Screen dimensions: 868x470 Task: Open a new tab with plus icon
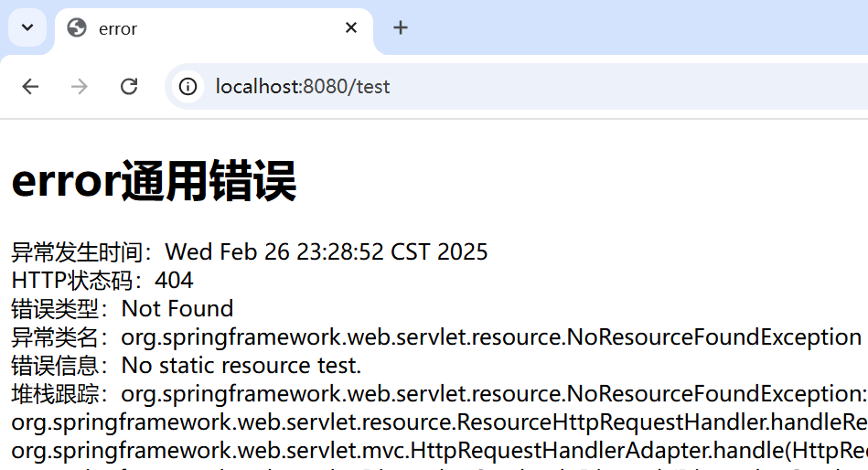[401, 27]
